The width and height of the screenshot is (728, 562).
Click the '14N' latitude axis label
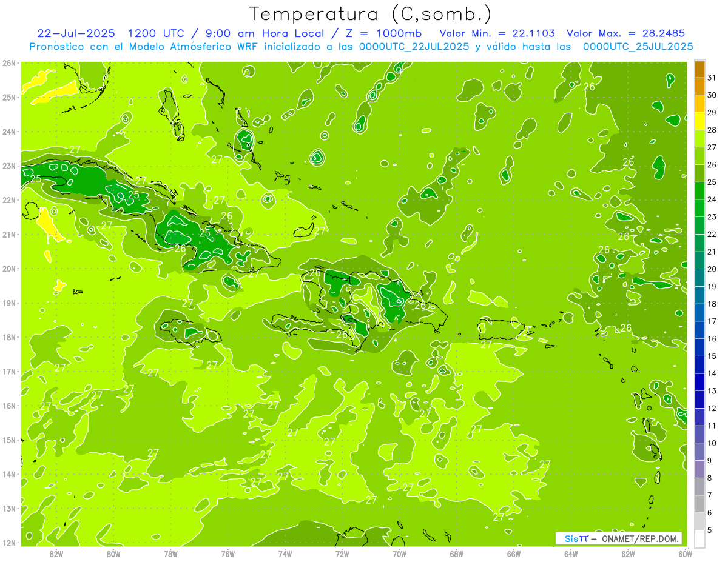[8, 474]
